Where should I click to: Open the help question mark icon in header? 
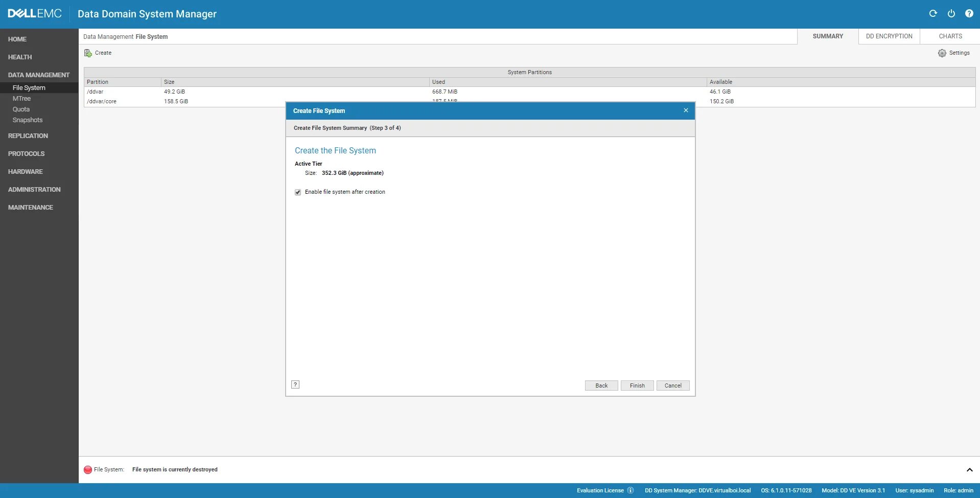tap(969, 14)
